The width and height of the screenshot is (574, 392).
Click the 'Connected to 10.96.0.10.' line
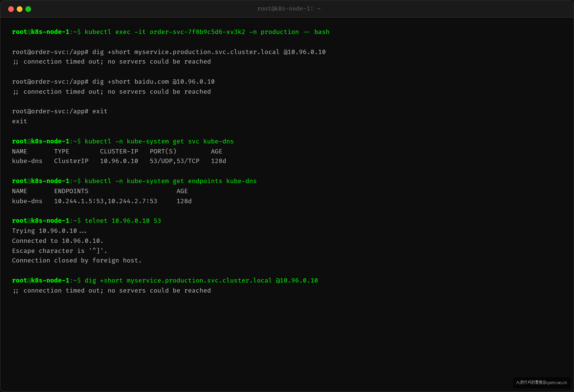(58, 241)
